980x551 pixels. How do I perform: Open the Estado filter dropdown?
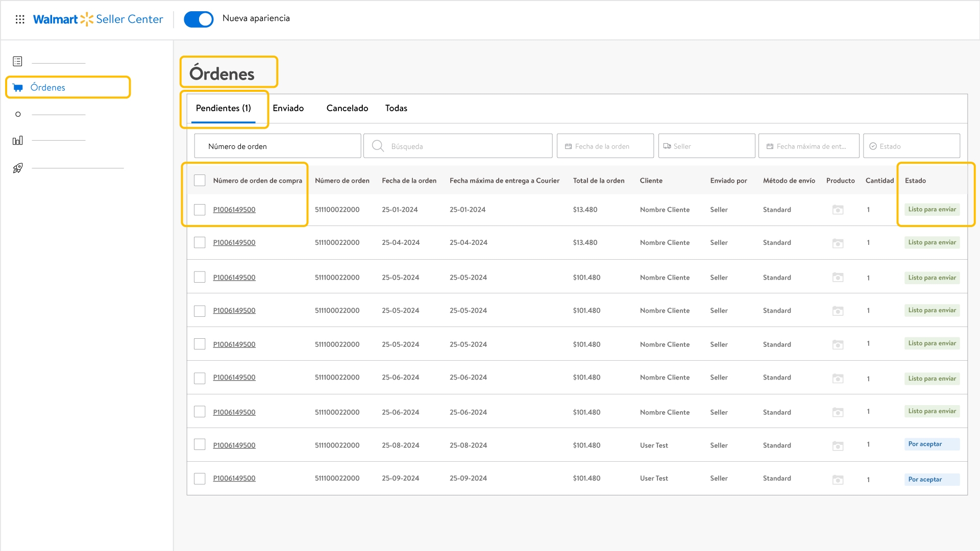click(x=911, y=146)
